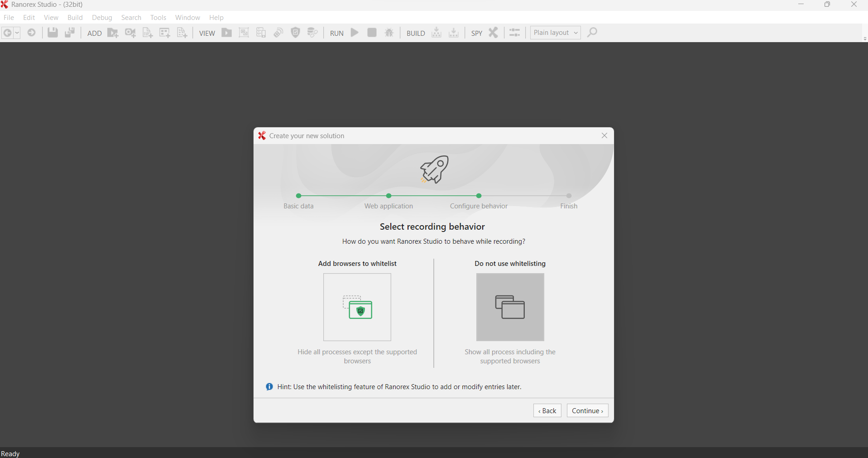Screen dimensions: 868x458
Task: Click the Web application step marker
Action: (x=388, y=196)
